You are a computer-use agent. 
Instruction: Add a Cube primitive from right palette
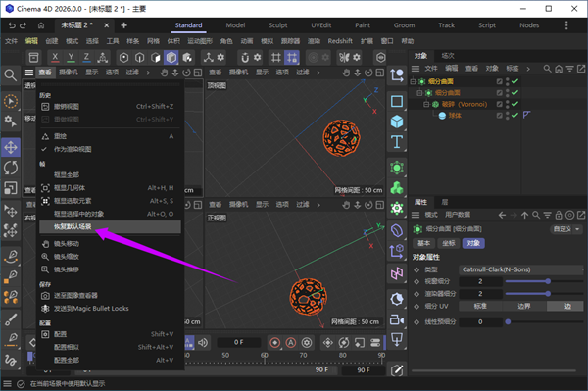pyautogui.click(x=397, y=122)
